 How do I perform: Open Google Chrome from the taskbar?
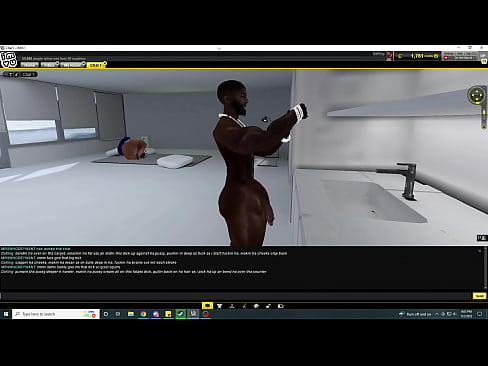coord(143,314)
